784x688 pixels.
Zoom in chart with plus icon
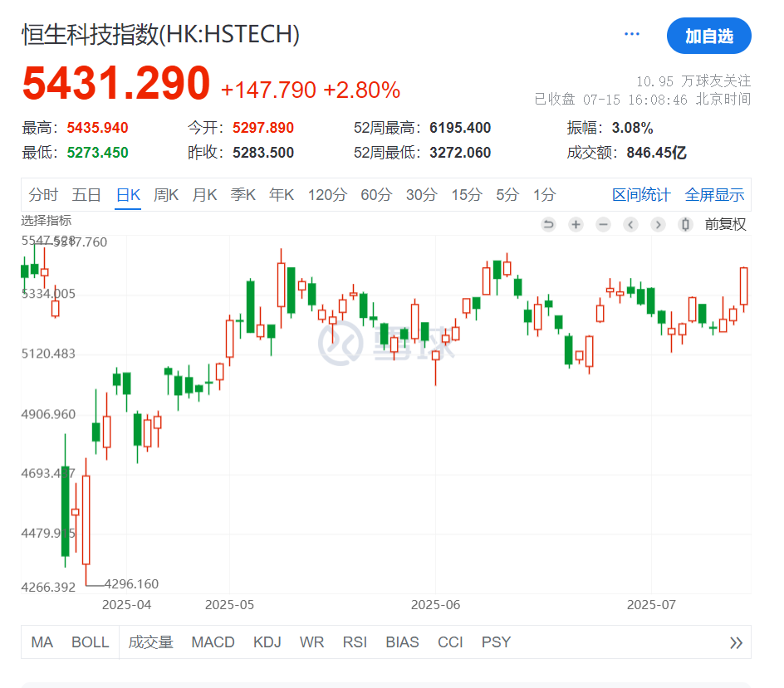[576, 224]
